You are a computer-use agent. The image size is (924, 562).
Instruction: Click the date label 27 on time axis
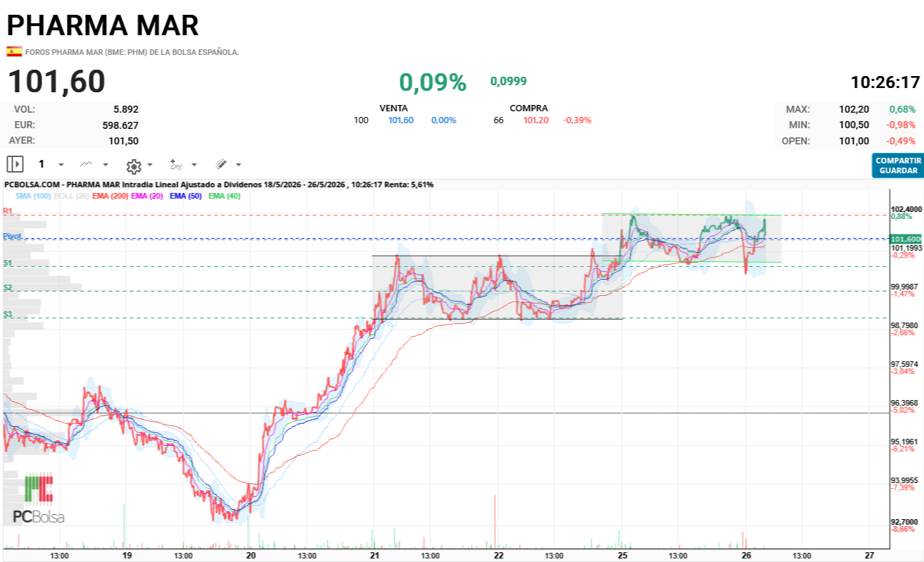tap(870, 555)
